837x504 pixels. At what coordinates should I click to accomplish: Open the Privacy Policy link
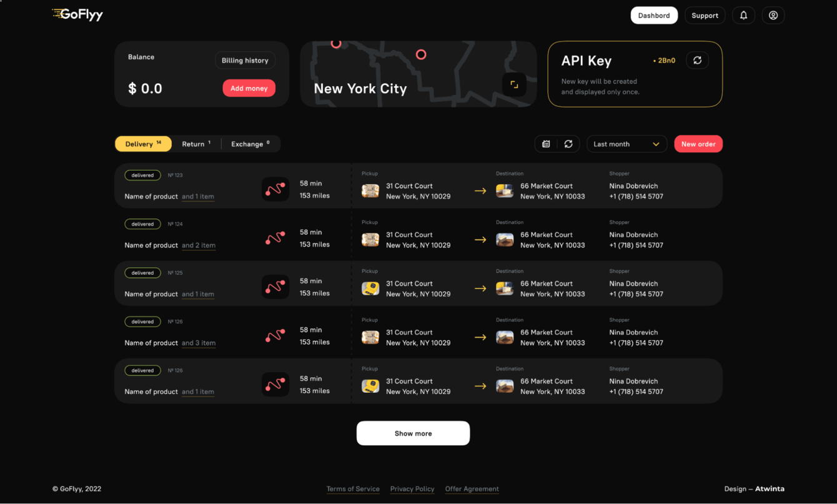pos(412,489)
